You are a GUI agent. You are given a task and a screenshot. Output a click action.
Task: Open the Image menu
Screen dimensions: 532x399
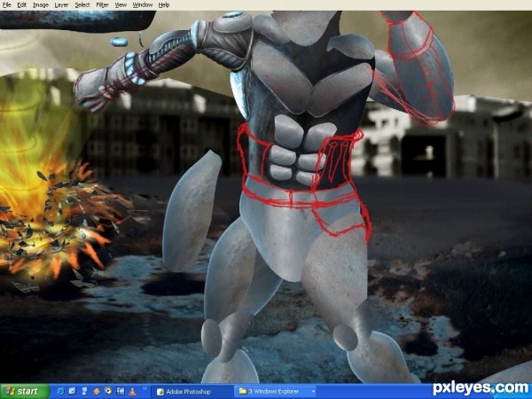(x=41, y=5)
